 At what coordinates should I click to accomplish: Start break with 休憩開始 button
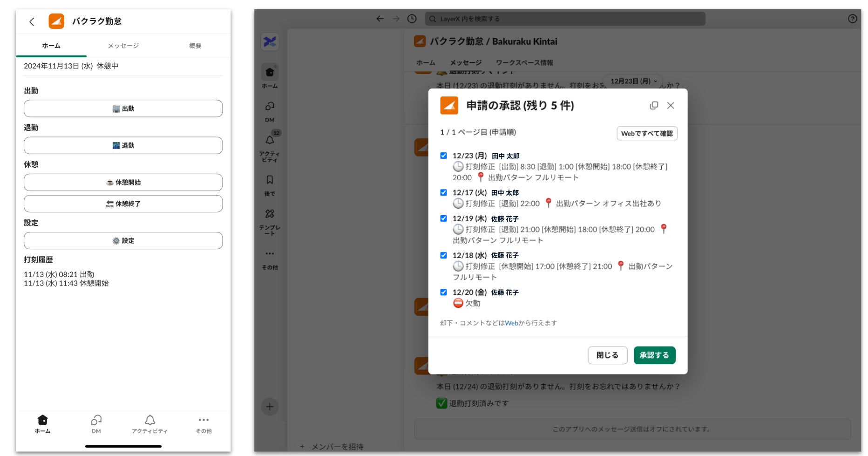(123, 182)
